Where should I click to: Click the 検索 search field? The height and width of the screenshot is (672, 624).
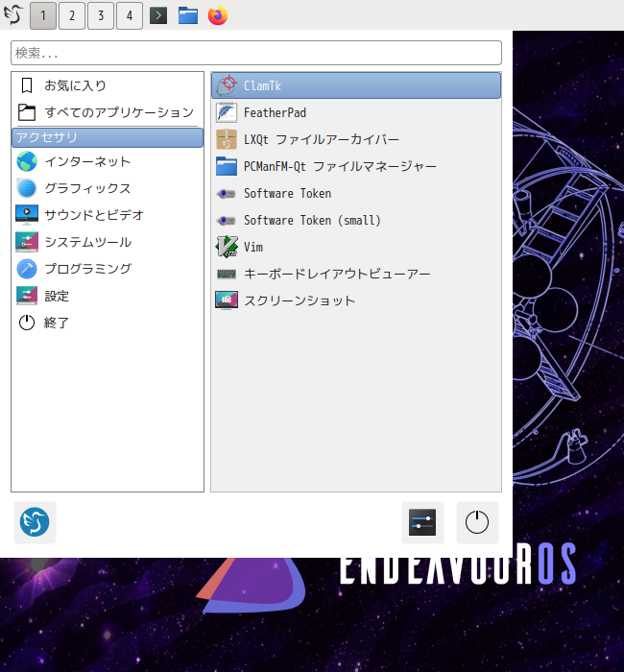click(256, 53)
